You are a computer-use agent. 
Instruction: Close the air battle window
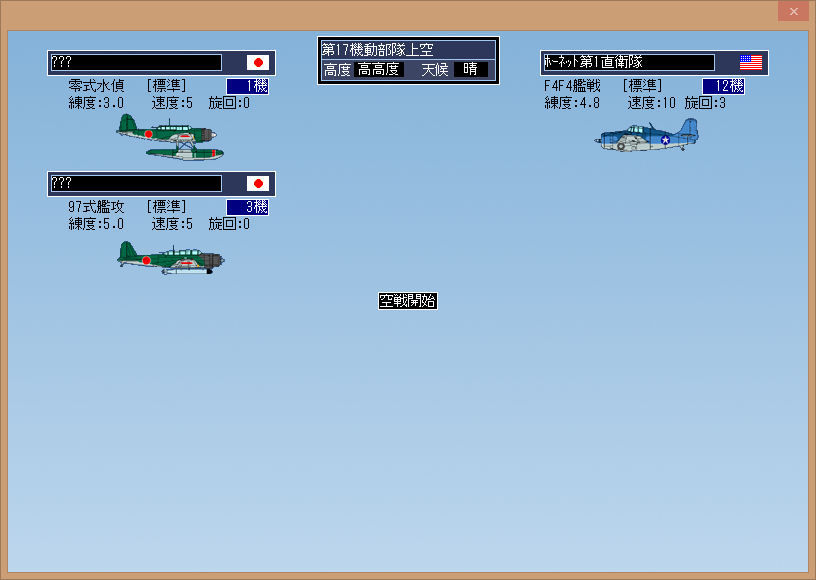tap(793, 11)
